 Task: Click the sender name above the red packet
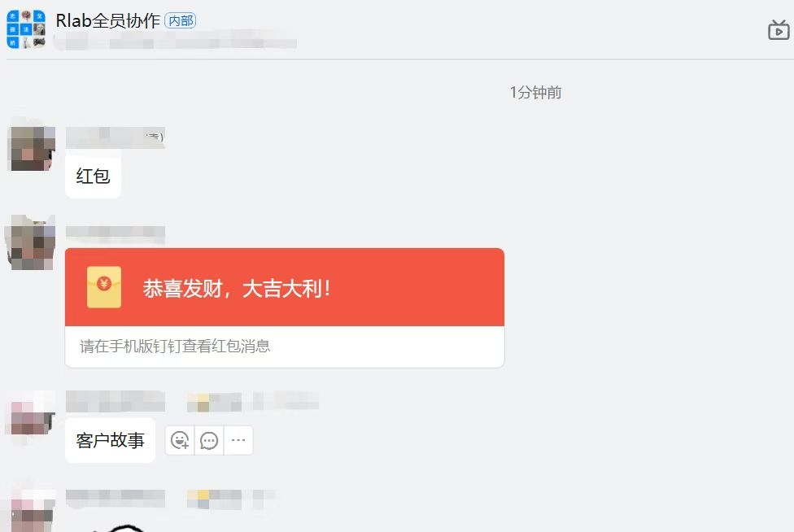[x=116, y=234]
